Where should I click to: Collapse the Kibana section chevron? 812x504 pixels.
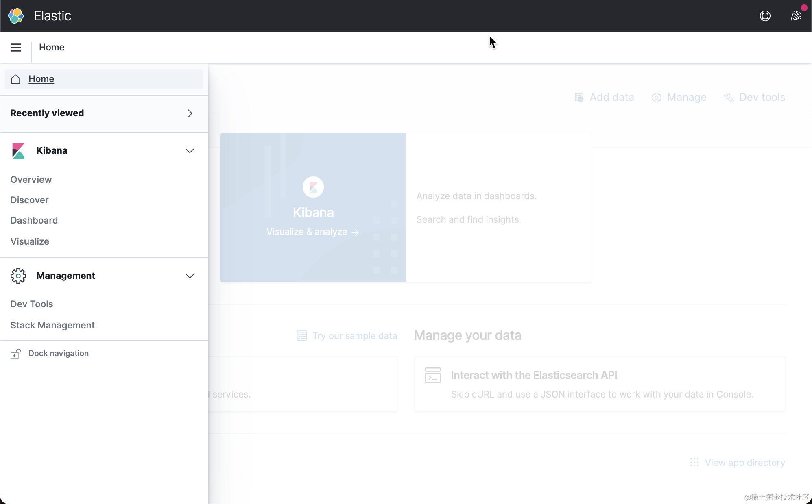(190, 151)
